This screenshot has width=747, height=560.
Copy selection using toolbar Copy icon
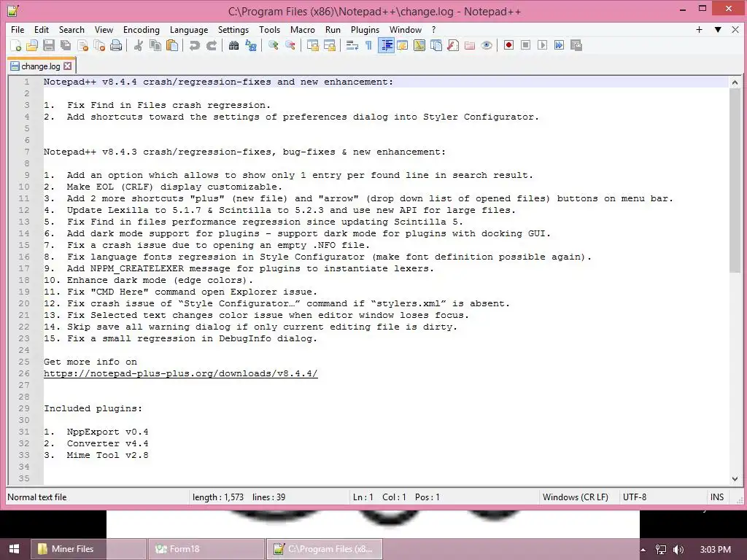[155, 45]
